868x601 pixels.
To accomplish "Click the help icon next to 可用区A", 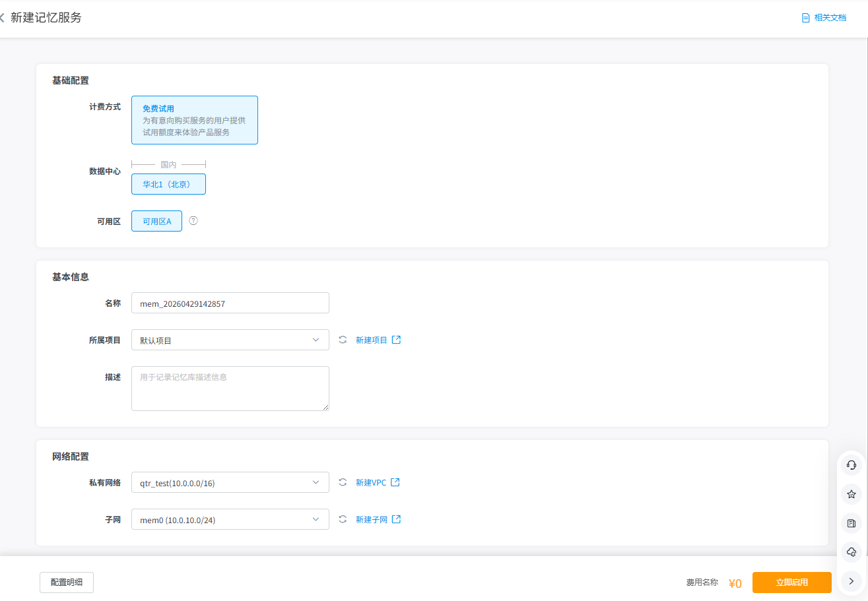I will coord(193,220).
